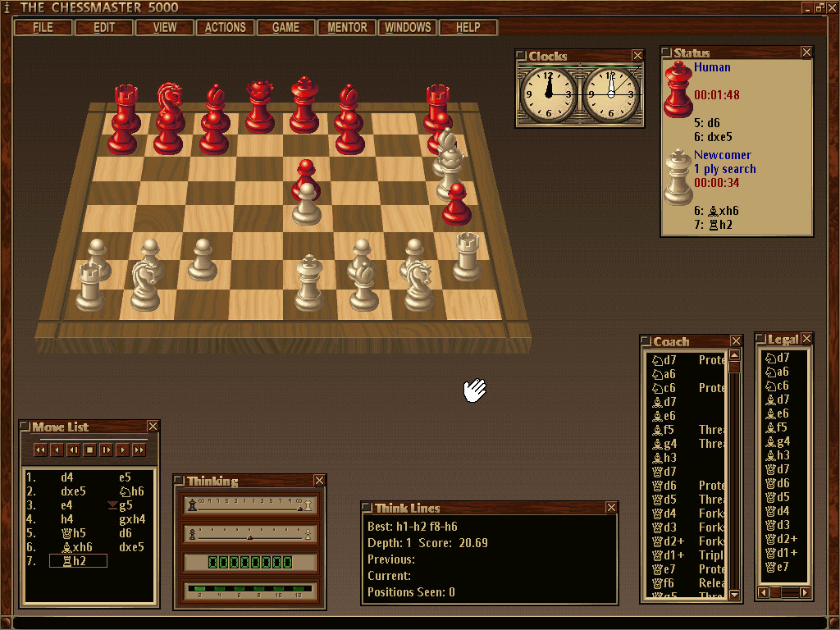
Task: Open the VIEW menu
Action: (164, 27)
